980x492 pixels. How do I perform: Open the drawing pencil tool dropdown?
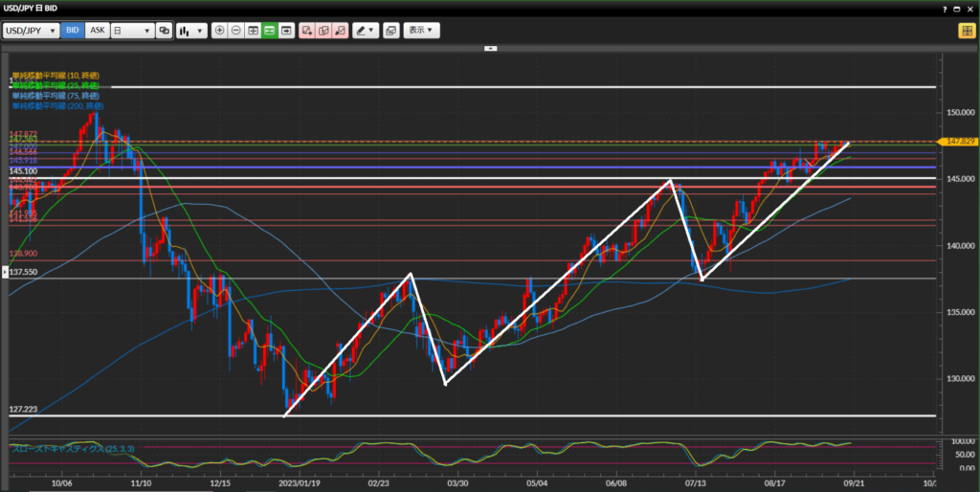coord(365,31)
